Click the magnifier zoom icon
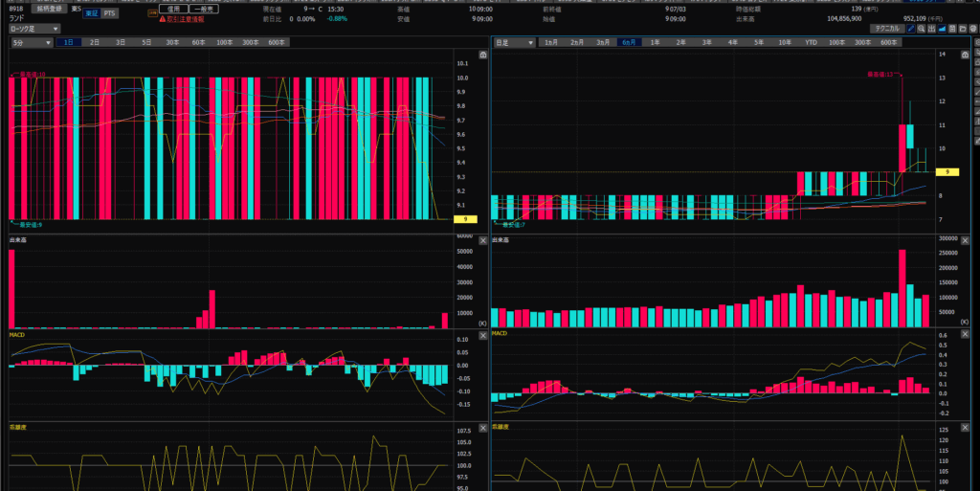The height and width of the screenshot is (491, 980). [x=922, y=29]
